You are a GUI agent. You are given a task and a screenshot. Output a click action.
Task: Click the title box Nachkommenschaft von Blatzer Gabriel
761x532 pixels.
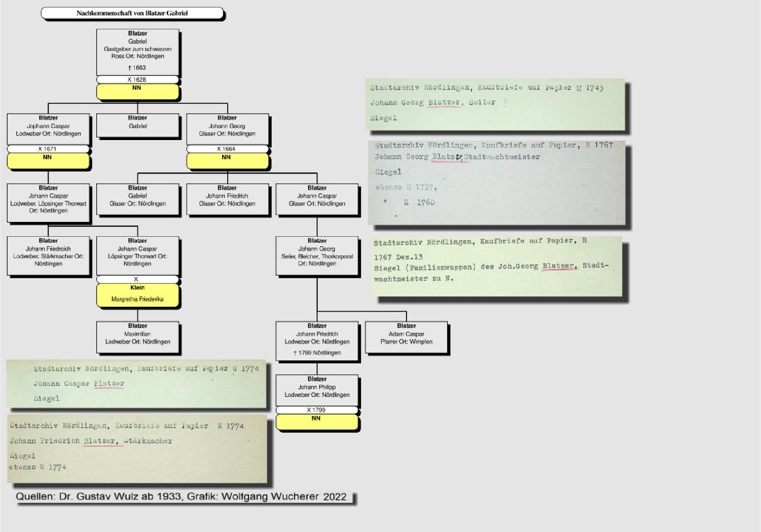tap(132, 13)
